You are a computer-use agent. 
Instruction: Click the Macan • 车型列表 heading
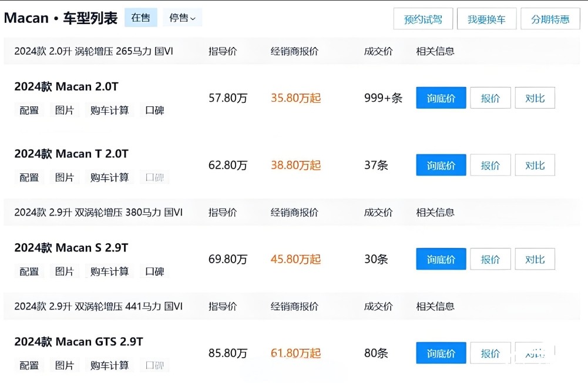61,18
